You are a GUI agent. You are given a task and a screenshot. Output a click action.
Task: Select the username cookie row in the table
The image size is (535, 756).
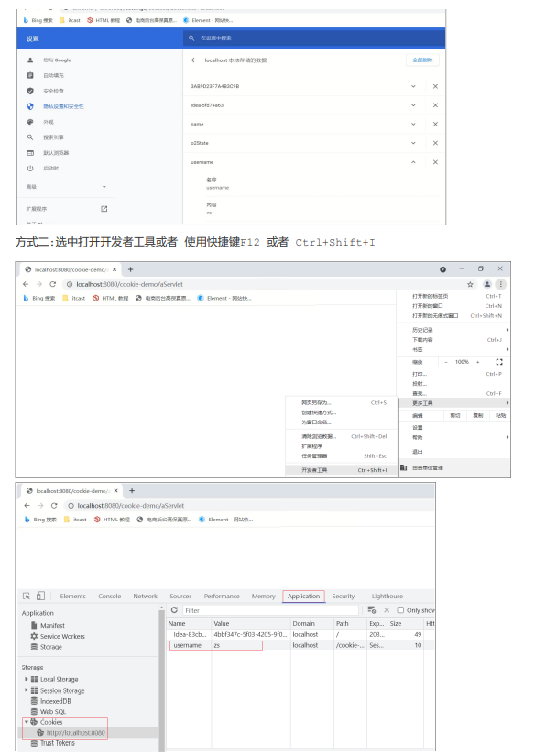[301, 645]
